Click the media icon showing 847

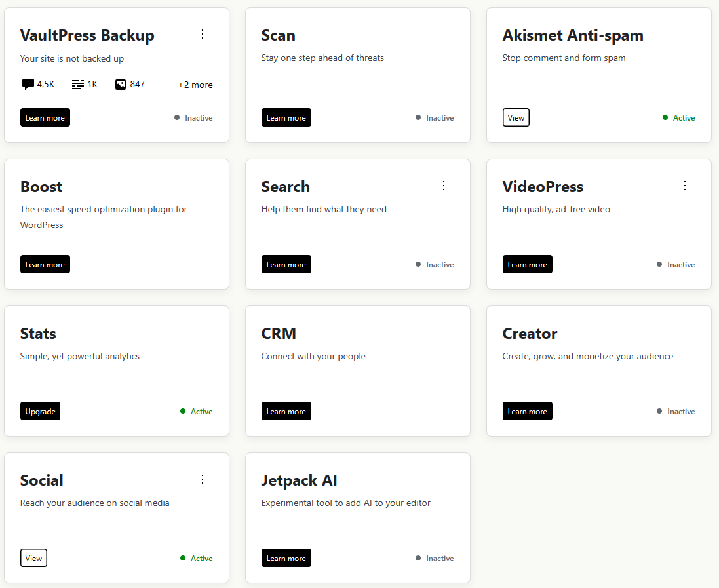(x=119, y=84)
